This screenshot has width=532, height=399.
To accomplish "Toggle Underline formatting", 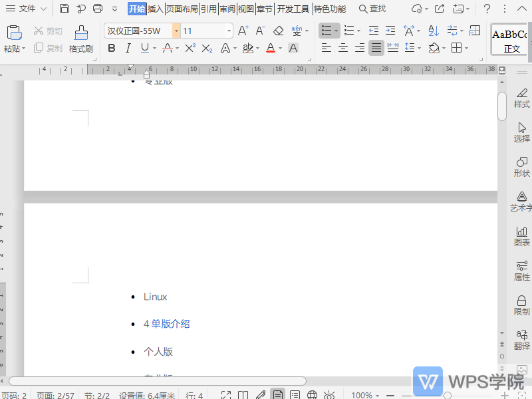I will [145, 48].
